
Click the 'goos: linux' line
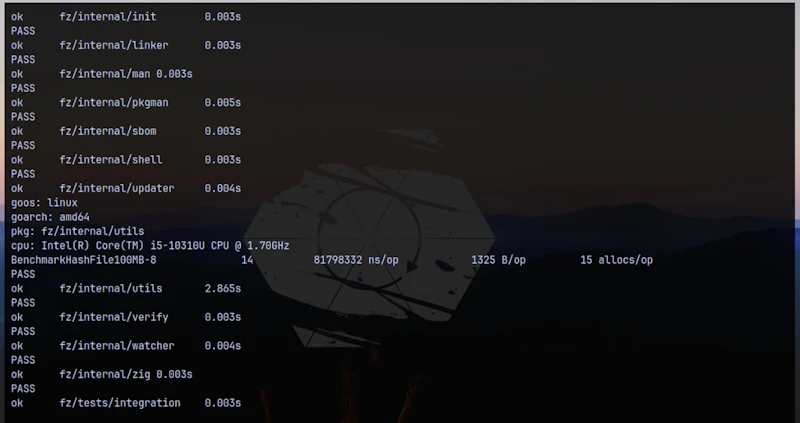pos(44,203)
